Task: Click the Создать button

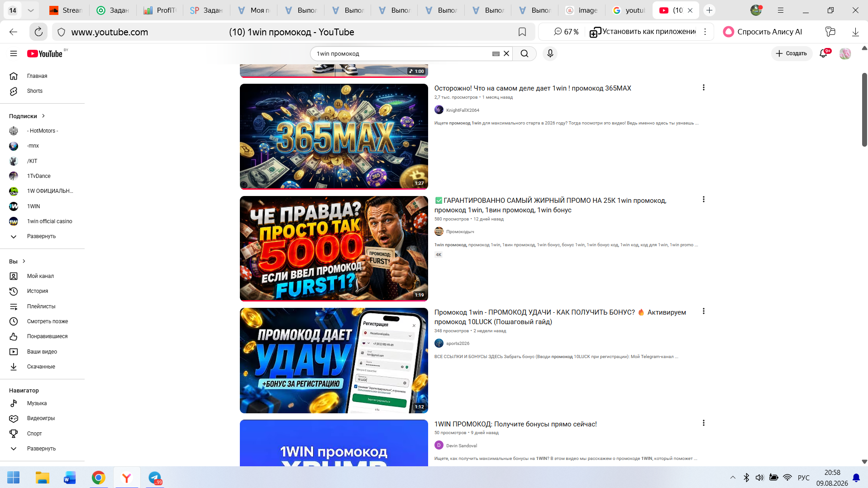Action: 792,53
